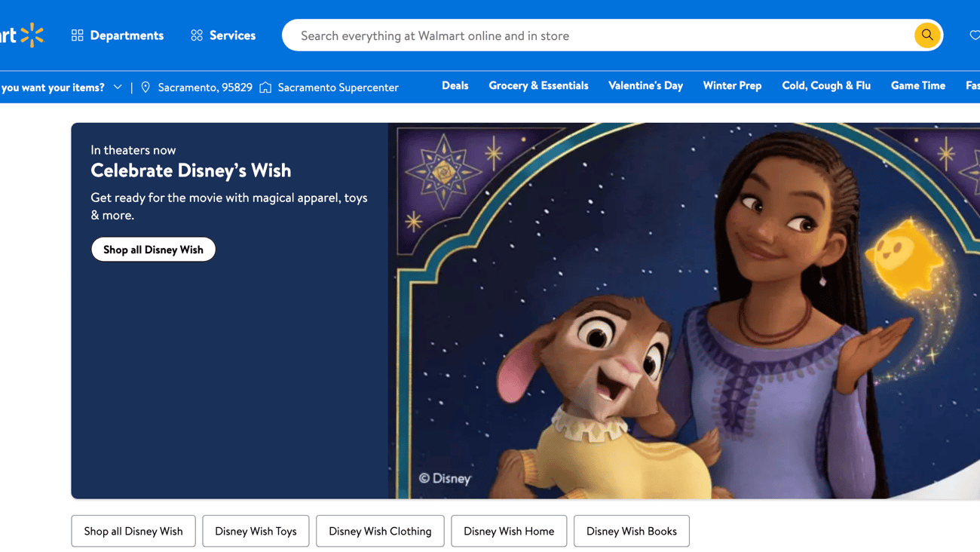Expand the 'you want your items?' chevron
The image size is (980, 552).
pos(118,87)
